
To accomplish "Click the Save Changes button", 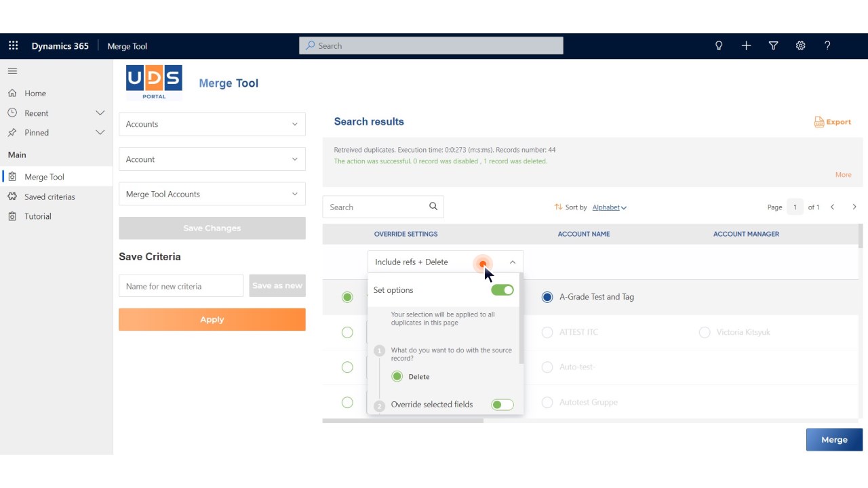I will click(x=212, y=228).
